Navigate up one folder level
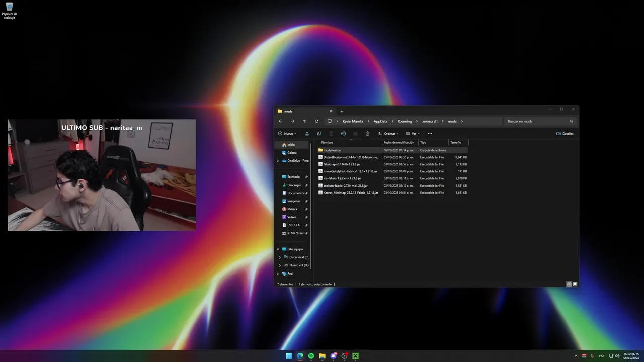This screenshot has width=644, height=362. 304,121
